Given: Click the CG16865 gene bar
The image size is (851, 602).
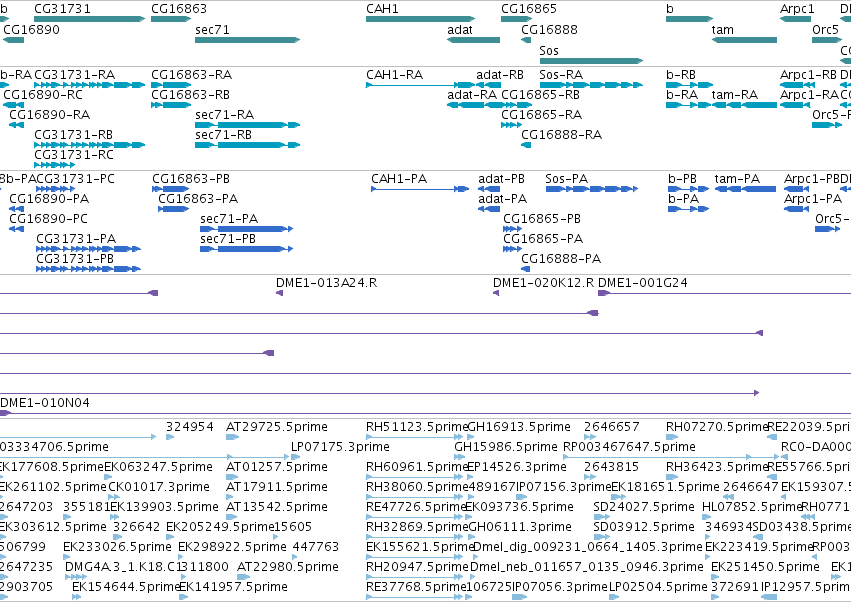Looking at the screenshot, I should (x=516, y=19).
